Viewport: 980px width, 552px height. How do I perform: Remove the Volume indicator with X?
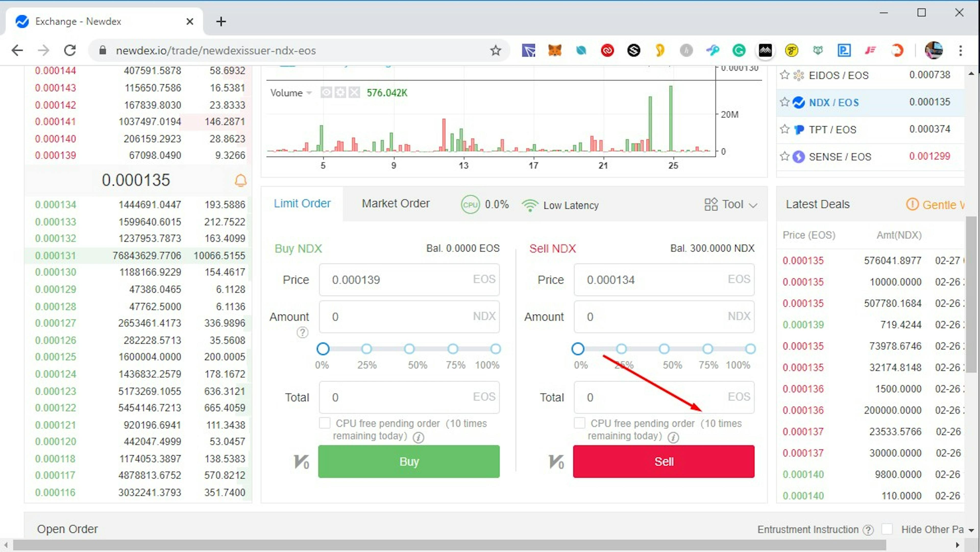[354, 92]
